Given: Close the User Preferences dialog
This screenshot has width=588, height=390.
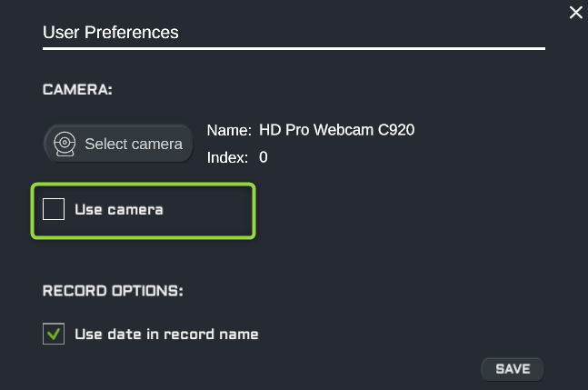Looking at the screenshot, I should click(x=575, y=13).
